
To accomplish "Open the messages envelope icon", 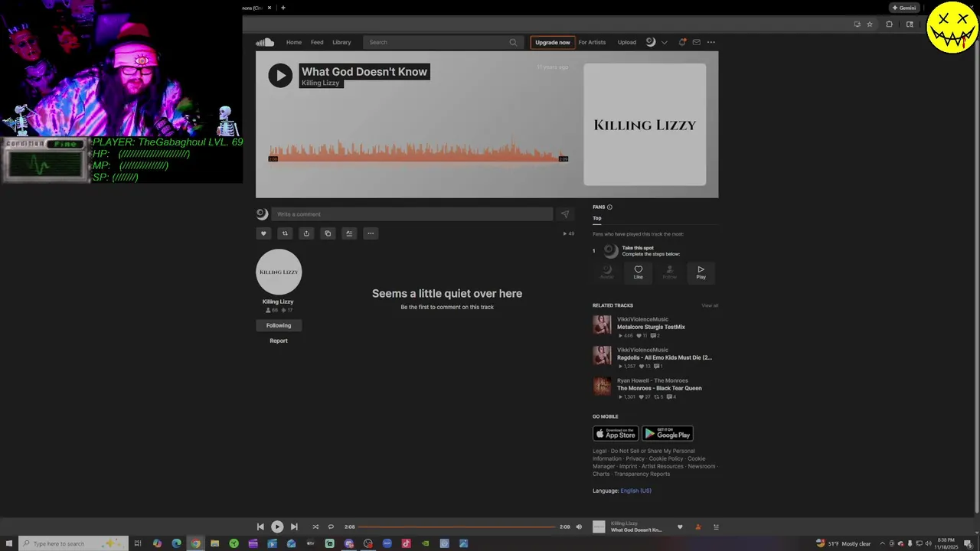I will coord(696,42).
